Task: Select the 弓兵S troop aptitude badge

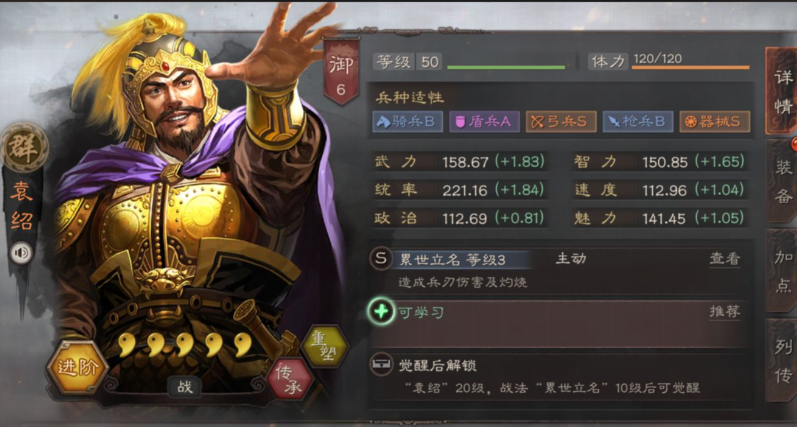Action: click(x=561, y=121)
